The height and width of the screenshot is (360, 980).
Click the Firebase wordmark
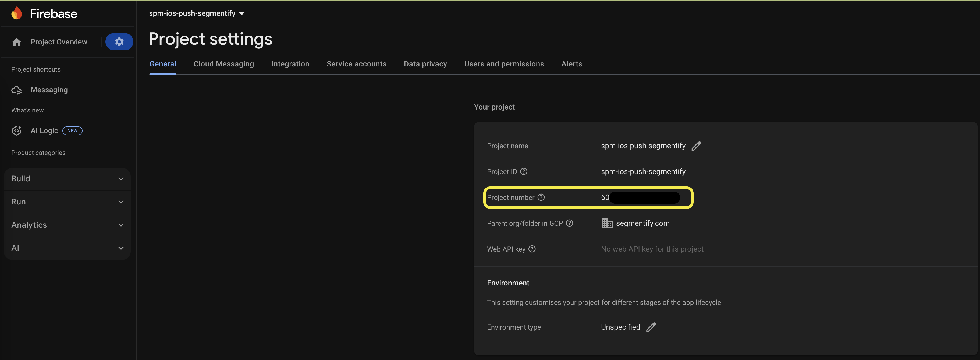[x=54, y=14]
